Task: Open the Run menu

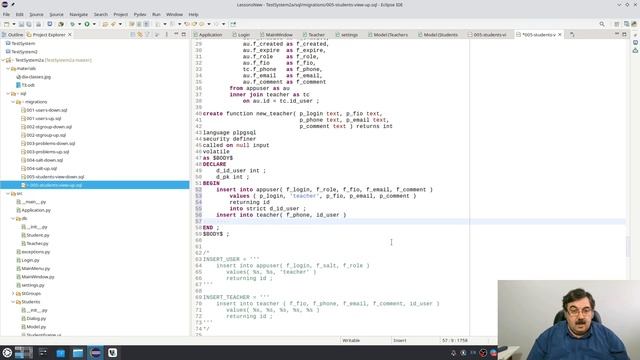Action: click(156, 14)
